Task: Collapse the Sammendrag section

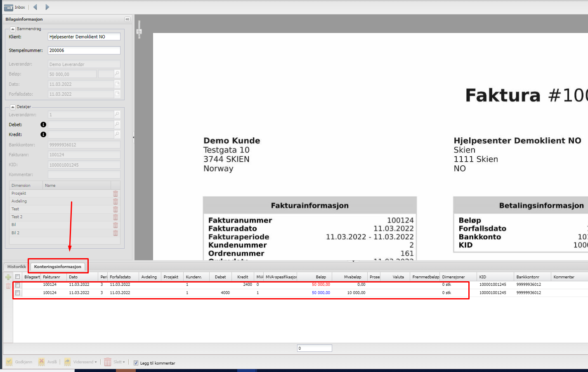Action: [13, 29]
